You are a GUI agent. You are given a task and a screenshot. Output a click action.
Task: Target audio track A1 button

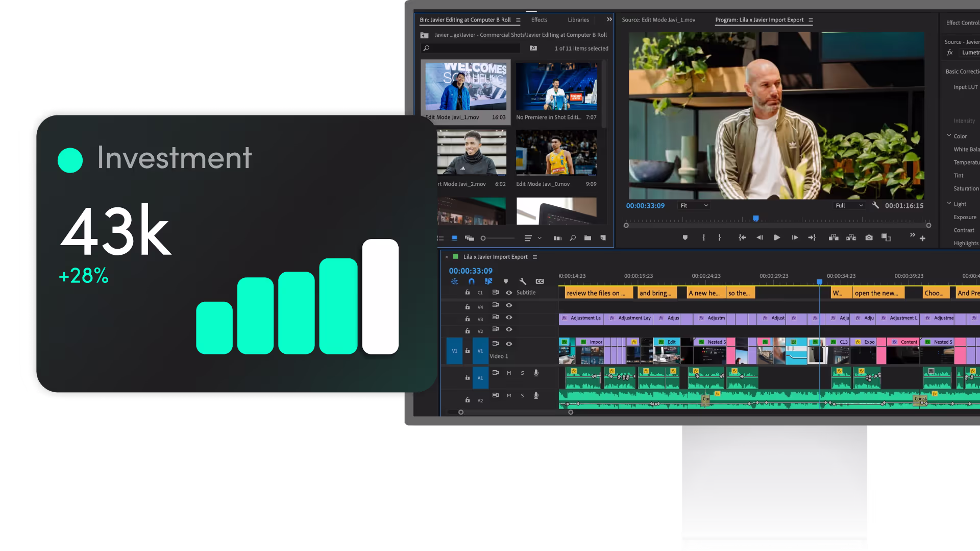point(480,378)
